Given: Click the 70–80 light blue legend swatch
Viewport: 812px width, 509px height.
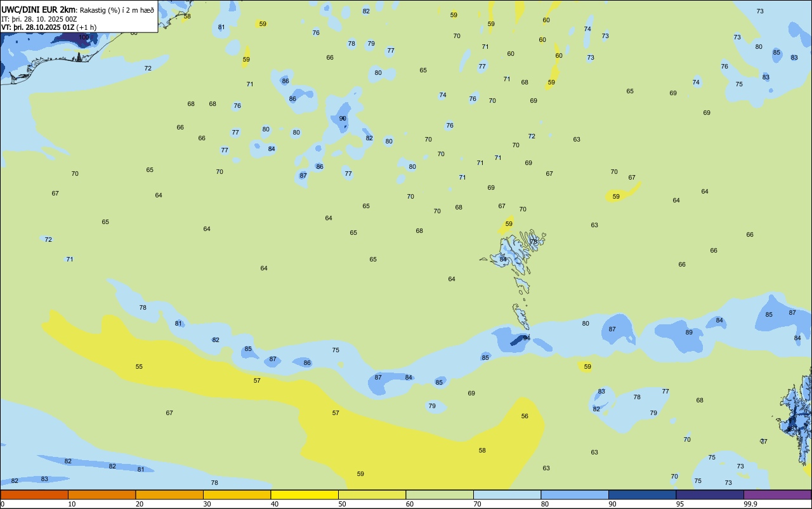Looking at the screenshot, I should (x=507, y=494).
